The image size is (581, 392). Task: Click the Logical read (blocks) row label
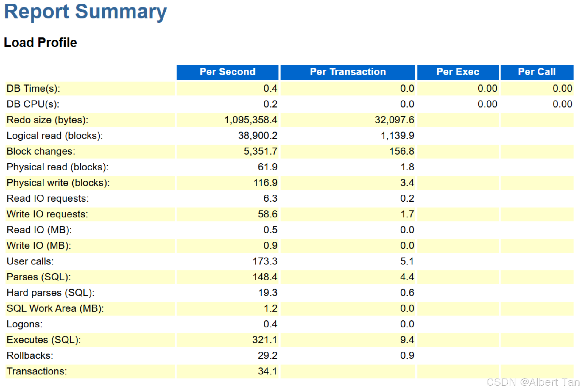[x=54, y=136]
